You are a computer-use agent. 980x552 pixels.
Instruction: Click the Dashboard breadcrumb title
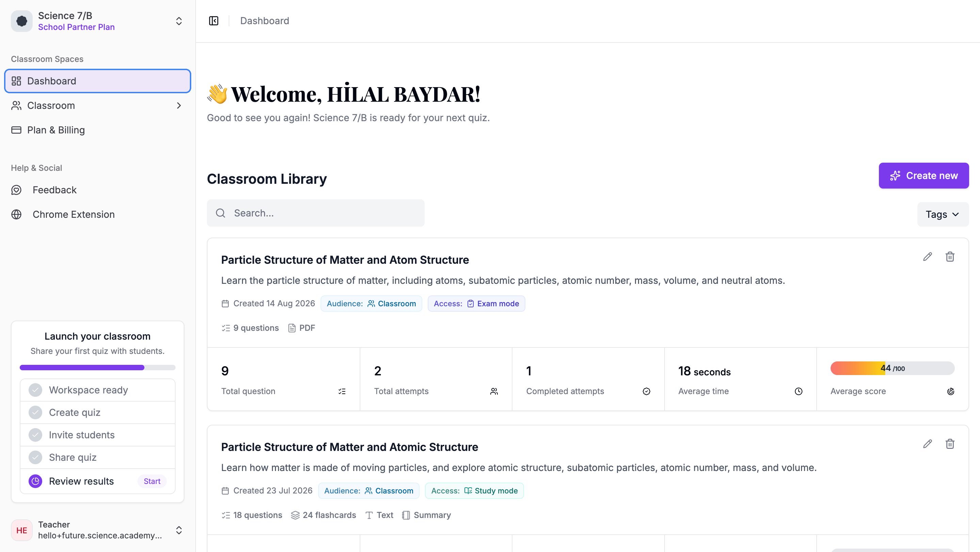coord(264,21)
